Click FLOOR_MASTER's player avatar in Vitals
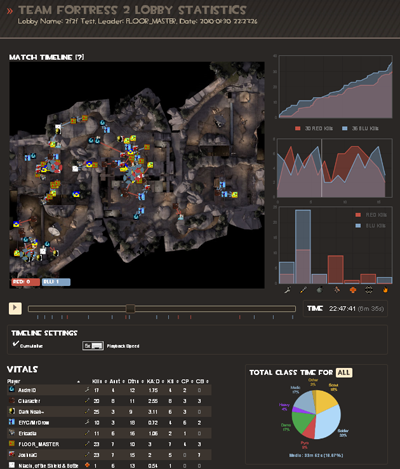This screenshot has height=469, width=400. pyautogui.click(x=12, y=444)
